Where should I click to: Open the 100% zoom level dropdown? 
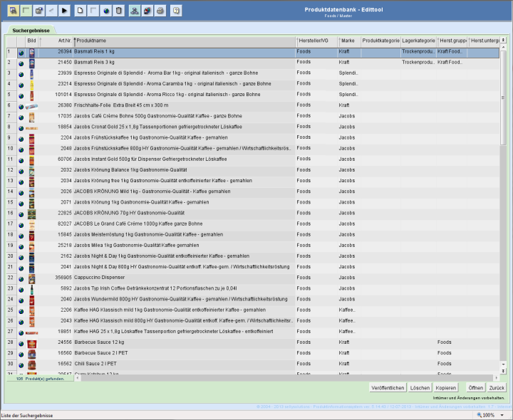(490, 414)
